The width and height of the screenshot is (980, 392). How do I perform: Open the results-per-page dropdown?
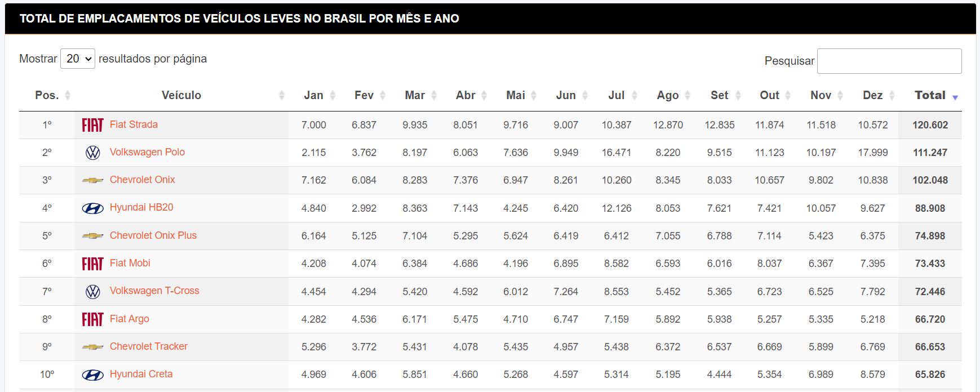click(x=78, y=59)
